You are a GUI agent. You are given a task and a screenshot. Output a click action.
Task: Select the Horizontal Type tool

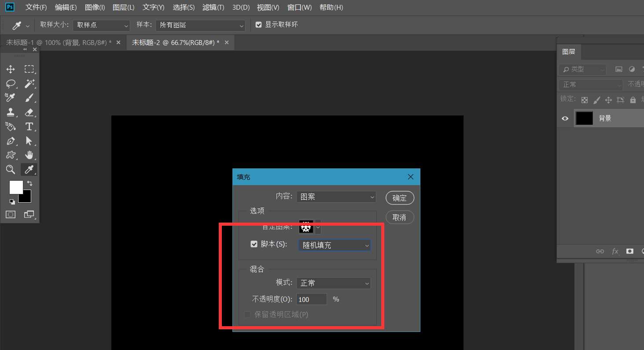pyautogui.click(x=29, y=127)
